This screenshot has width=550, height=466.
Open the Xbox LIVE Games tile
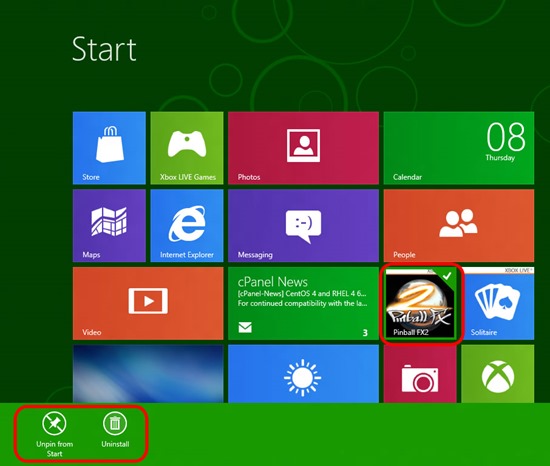(187, 148)
